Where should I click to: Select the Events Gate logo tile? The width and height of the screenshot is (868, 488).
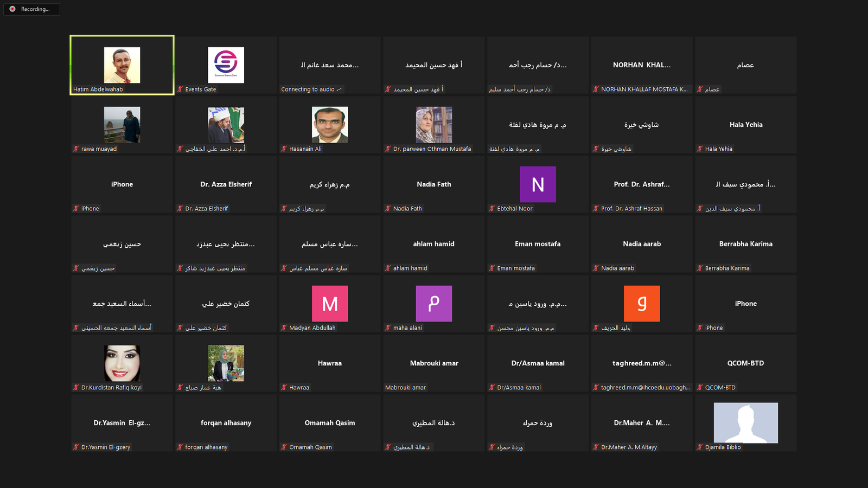tap(226, 65)
